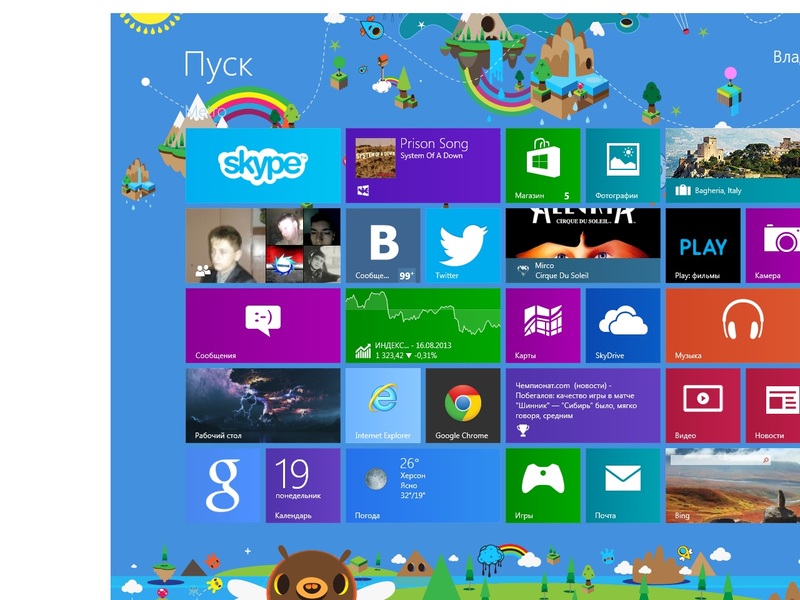The width and height of the screenshot is (800, 600).
Task: Open the Игры Xbox games tile
Action: coord(542,485)
